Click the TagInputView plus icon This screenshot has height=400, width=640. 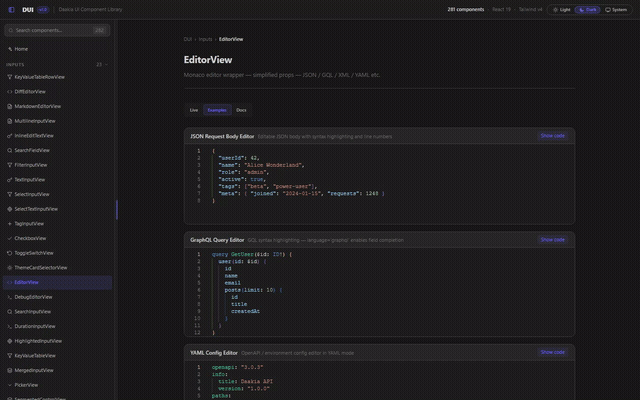(10, 224)
